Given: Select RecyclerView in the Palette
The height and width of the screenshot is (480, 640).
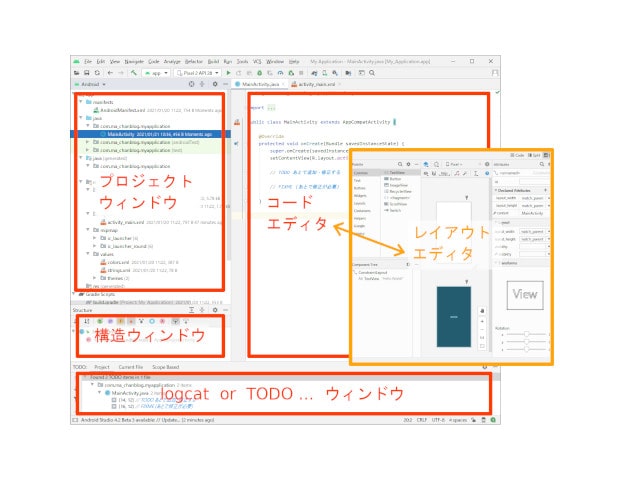Looking at the screenshot, I should [x=398, y=191].
